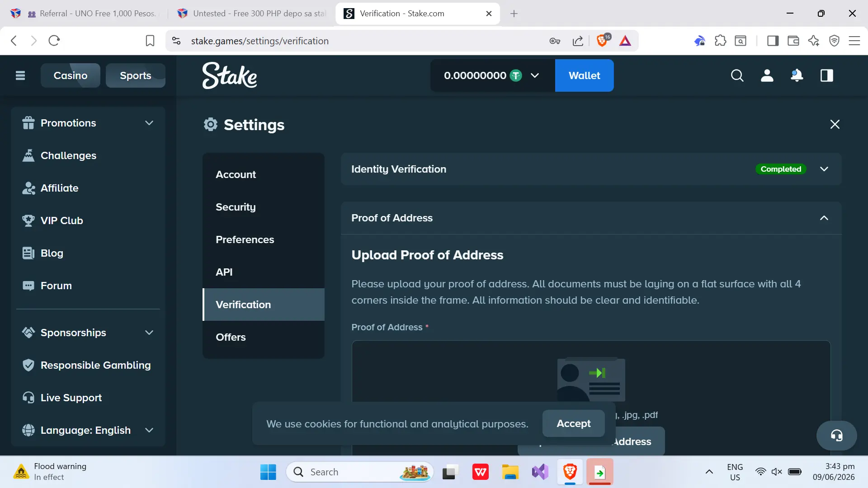Image resolution: width=868 pixels, height=488 pixels.
Task: Toggle the browser sidebar icon
Action: point(773,41)
